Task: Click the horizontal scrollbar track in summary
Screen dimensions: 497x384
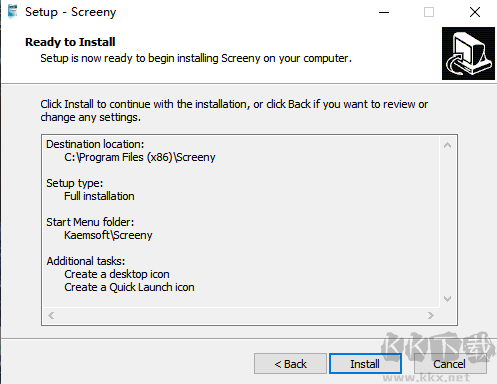Action: (x=241, y=315)
